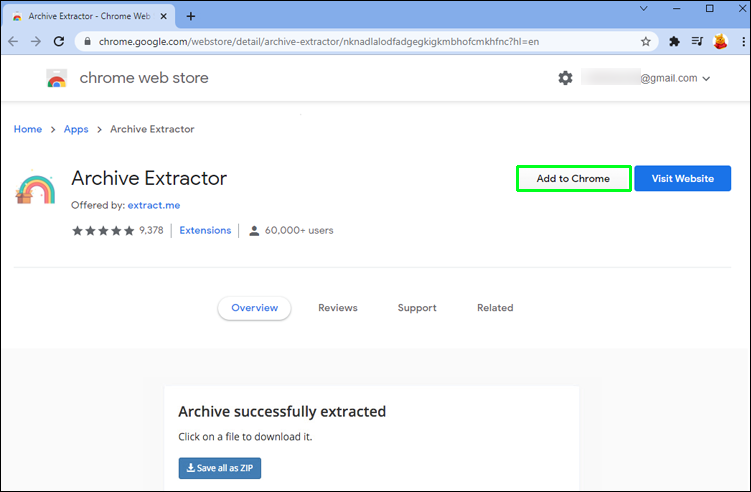Click the bookmark star icon
Image resolution: width=751 pixels, height=492 pixels.
[646, 42]
